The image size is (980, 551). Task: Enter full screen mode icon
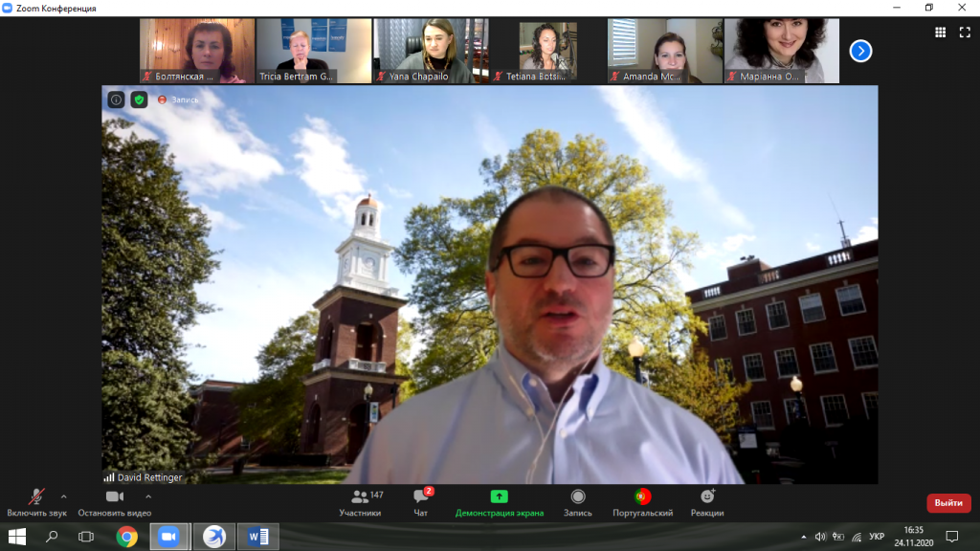pyautogui.click(x=965, y=33)
